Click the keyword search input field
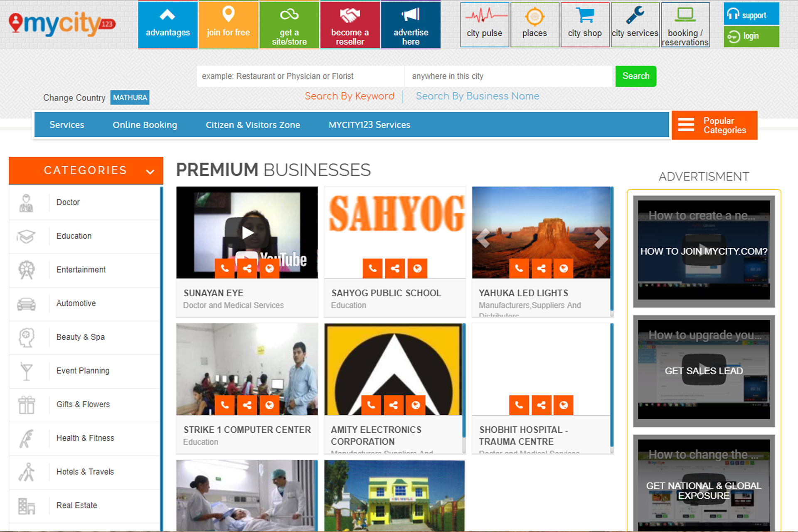Image resolution: width=798 pixels, height=532 pixels. tap(300, 76)
